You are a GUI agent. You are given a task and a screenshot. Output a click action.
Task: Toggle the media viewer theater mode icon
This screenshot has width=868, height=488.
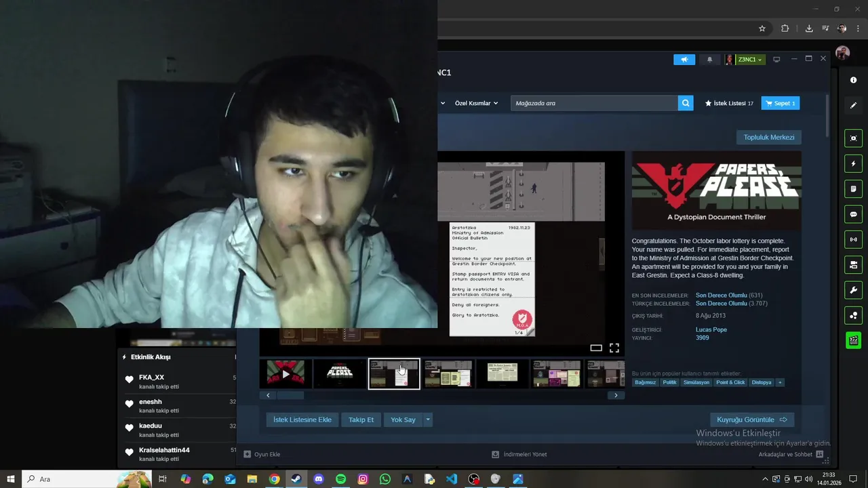click(596, 348)
